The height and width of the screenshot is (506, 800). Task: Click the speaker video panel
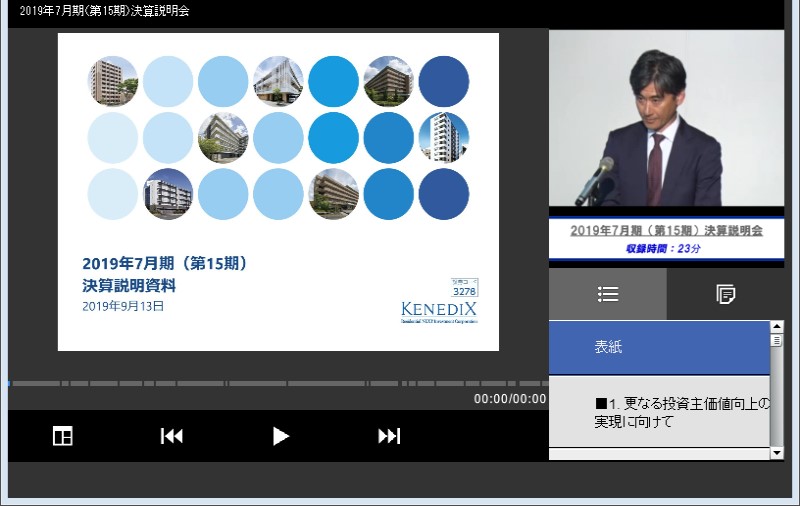tap(666, 118)
